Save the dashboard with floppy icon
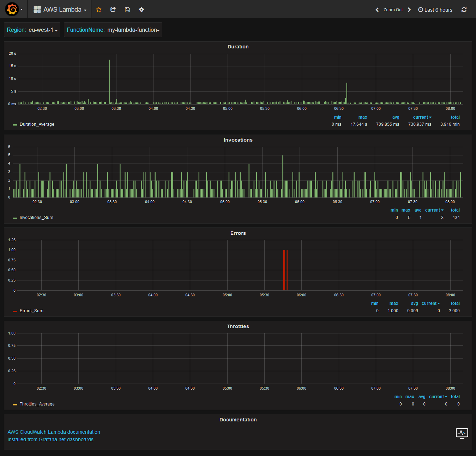 pyautogui.click(x=127, y=10)
